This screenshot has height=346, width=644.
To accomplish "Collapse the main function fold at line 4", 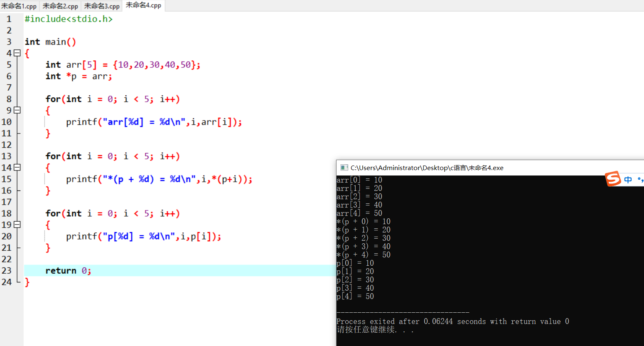I will [x=17, y=53].
